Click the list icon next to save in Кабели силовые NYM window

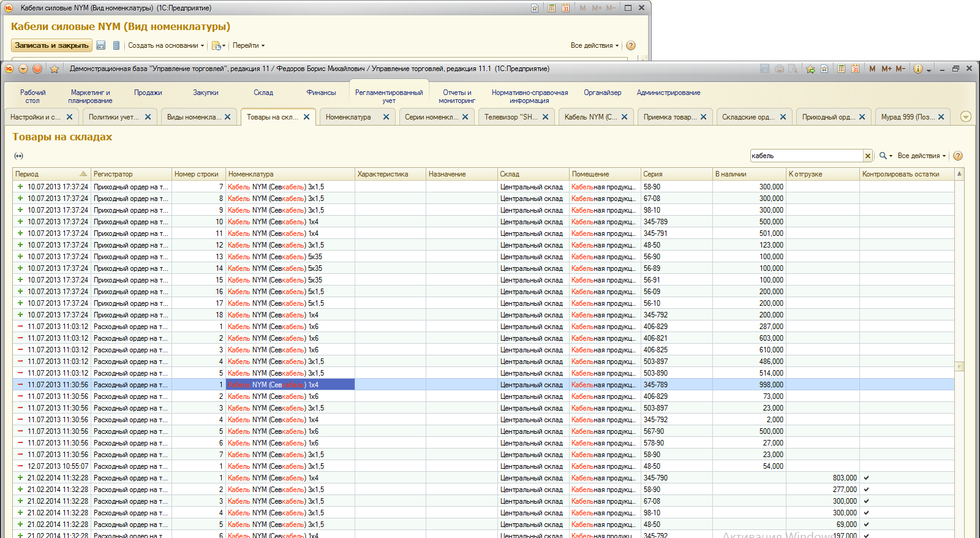pos(116,45)
